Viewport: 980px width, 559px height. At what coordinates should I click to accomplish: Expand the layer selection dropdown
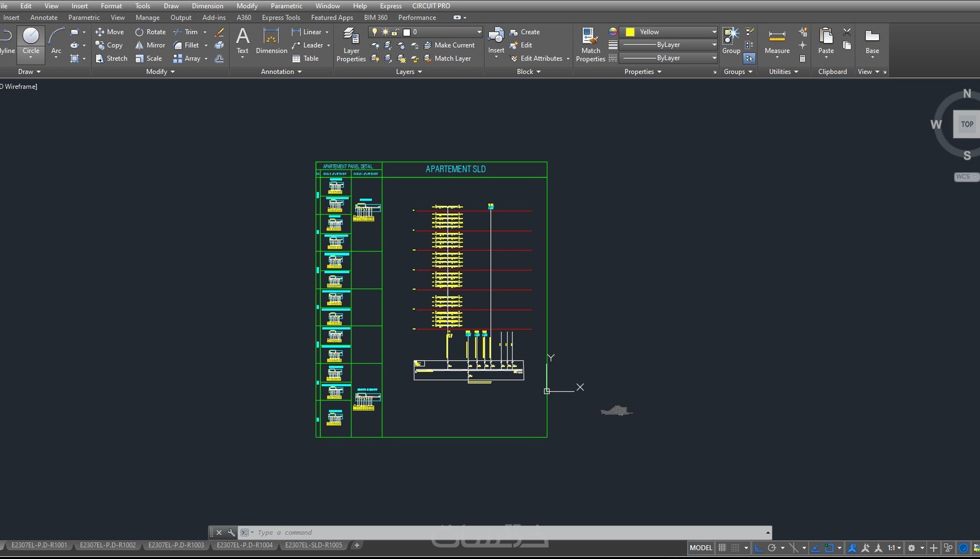coord(478,32)
